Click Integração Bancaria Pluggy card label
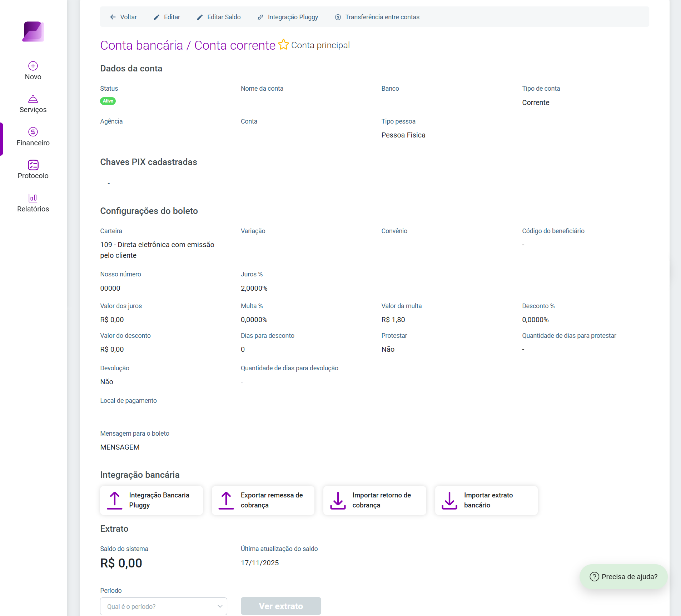Screen dimensions: 681x616 point(159,500)
